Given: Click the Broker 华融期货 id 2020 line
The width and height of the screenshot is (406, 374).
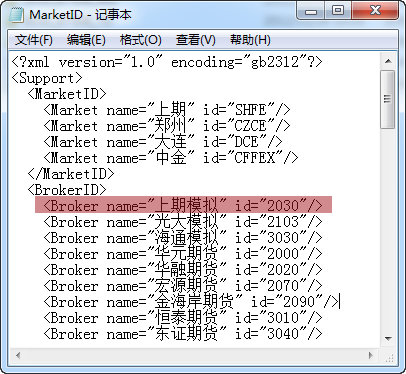Looking at the screenshot, I should point(183,270).
